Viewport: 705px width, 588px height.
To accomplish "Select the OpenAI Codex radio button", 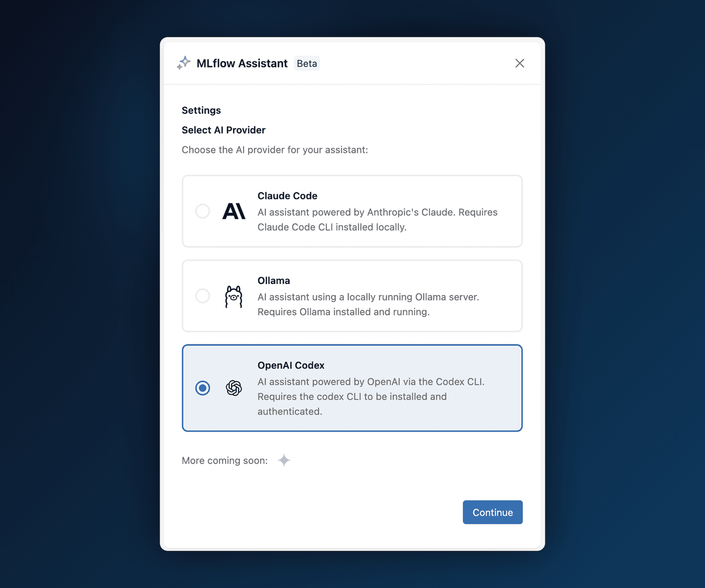I will coord(202,388).
